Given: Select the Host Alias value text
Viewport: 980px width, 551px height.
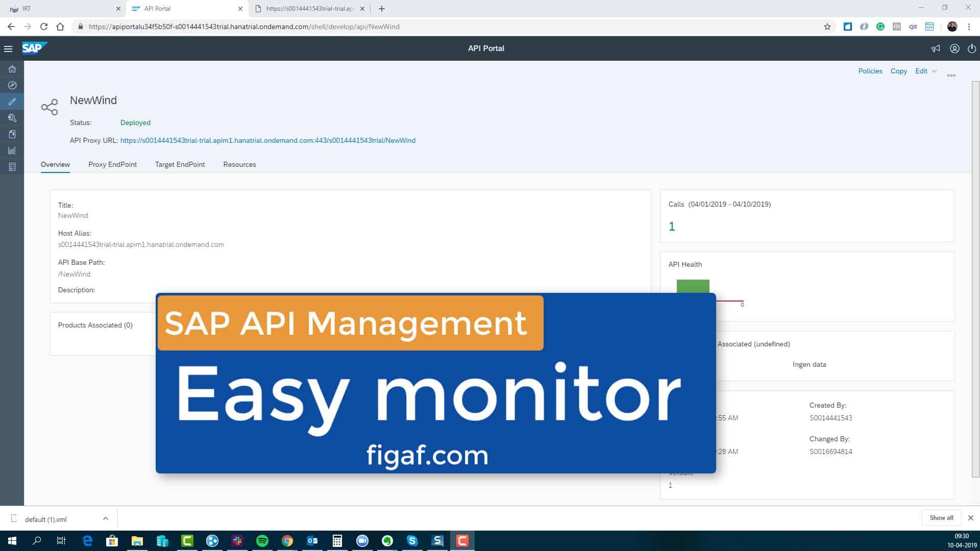Looking at the screenshot, I should coord(141,244).
